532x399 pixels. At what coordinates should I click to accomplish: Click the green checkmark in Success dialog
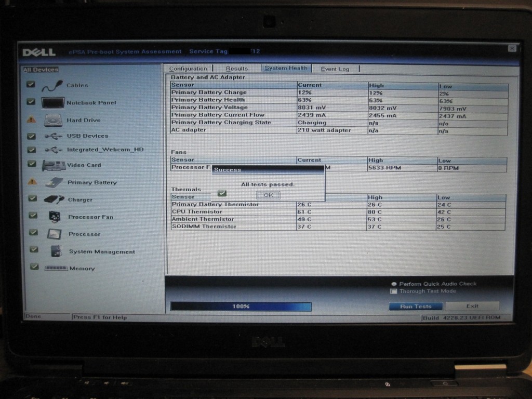coord(222,193)
